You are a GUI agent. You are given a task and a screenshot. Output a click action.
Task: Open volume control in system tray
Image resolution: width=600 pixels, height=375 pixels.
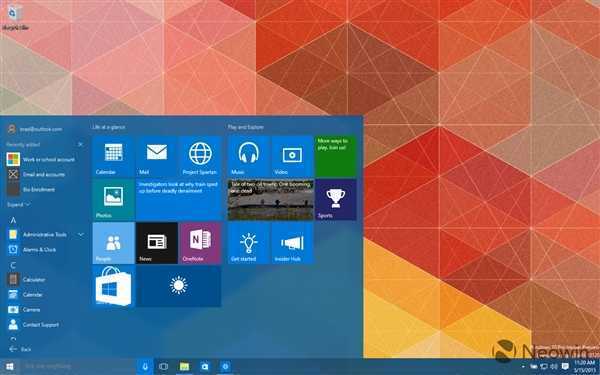[553, 367]
